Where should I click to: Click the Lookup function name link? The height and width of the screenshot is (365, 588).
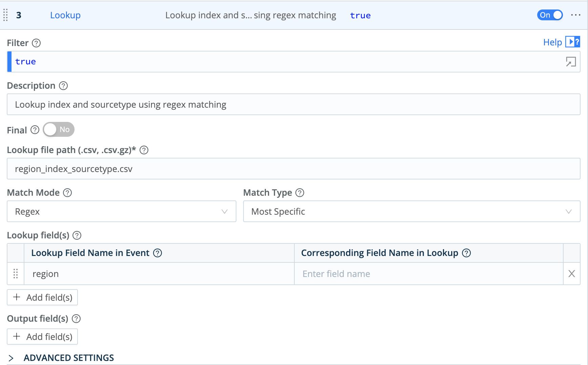tap(65, 15)
